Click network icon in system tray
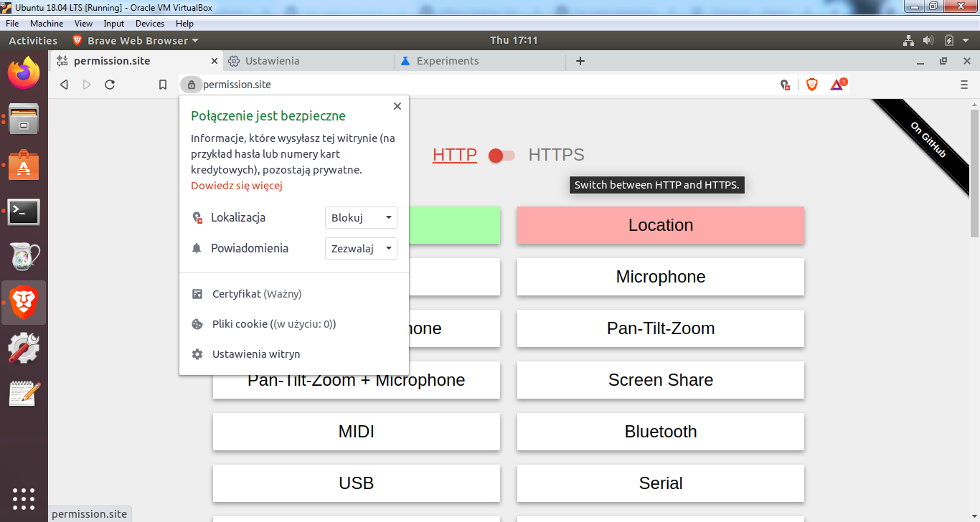The width and height of the screenshot is (980, 522). tap(908, 41)
